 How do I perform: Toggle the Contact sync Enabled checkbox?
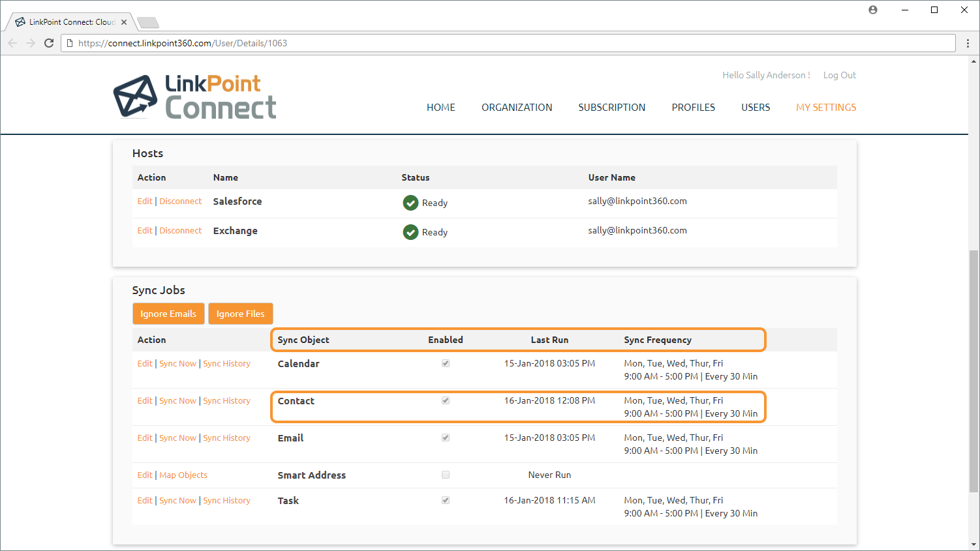[x=446, y=400]
